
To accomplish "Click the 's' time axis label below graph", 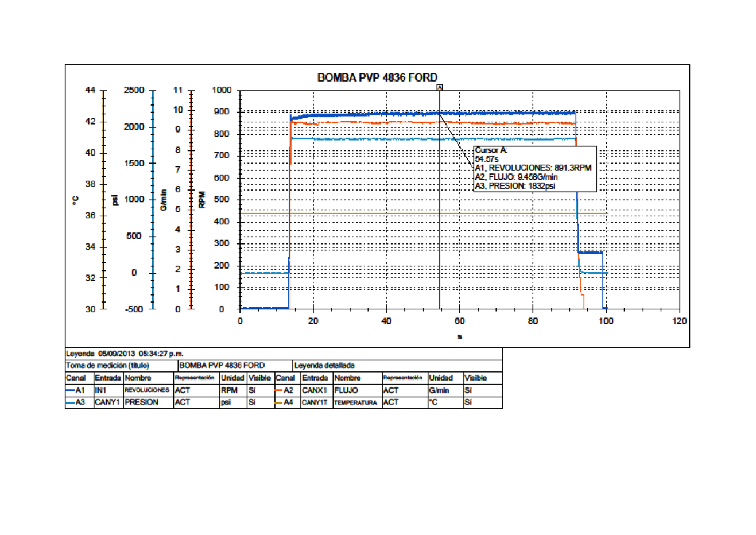I will click(459, 336).
